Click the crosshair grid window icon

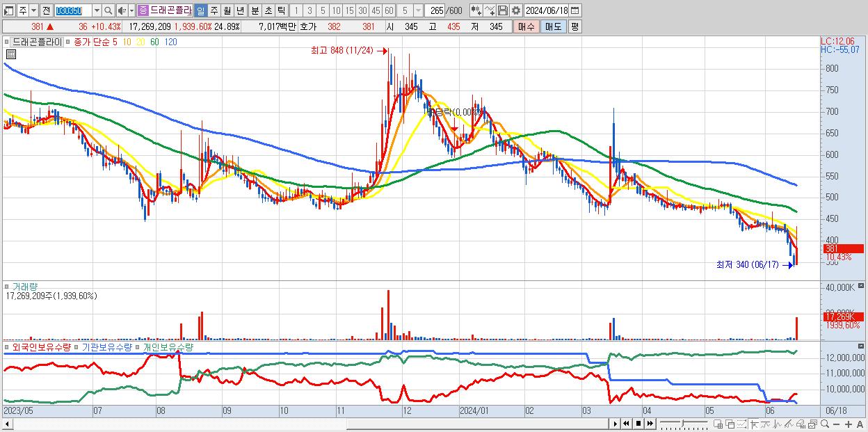click(718, 424)
